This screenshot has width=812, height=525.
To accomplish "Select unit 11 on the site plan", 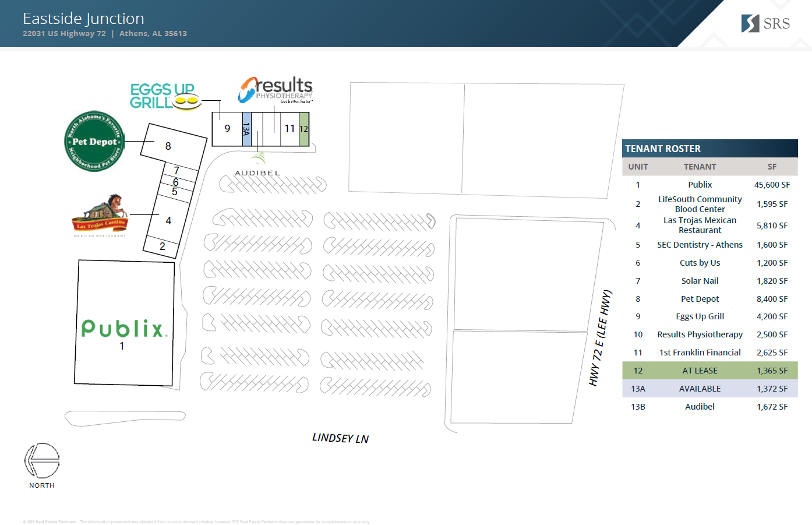I will (290, 129).
